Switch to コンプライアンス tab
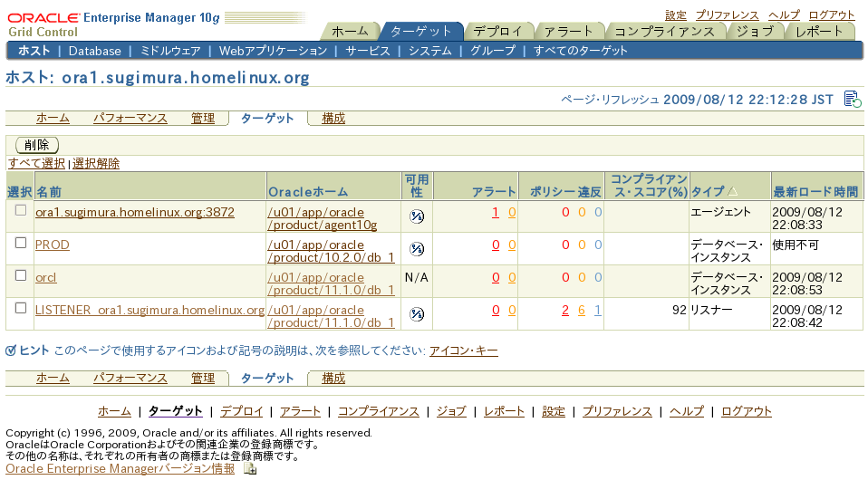The height and width of the screenshot is (480, 868). [664, 32]
